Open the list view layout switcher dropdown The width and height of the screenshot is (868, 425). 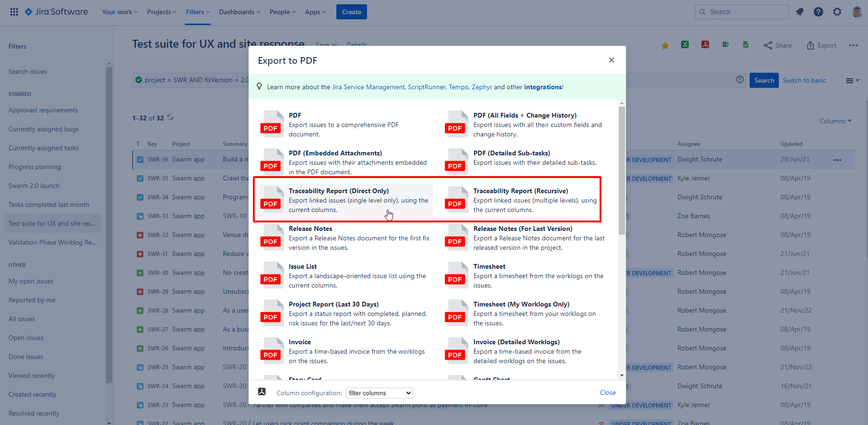pos(852,80)
